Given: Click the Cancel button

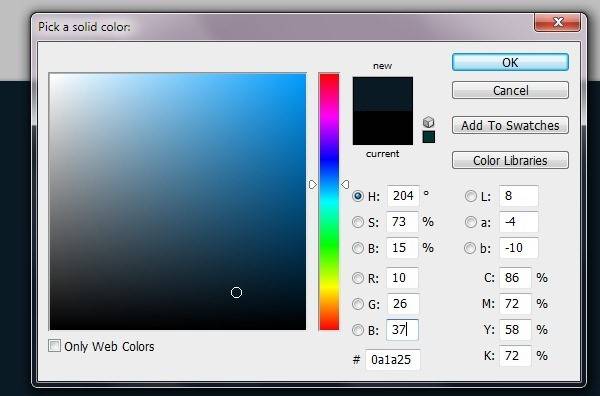Looking at the screenshot, I should [x=510, y=90].
